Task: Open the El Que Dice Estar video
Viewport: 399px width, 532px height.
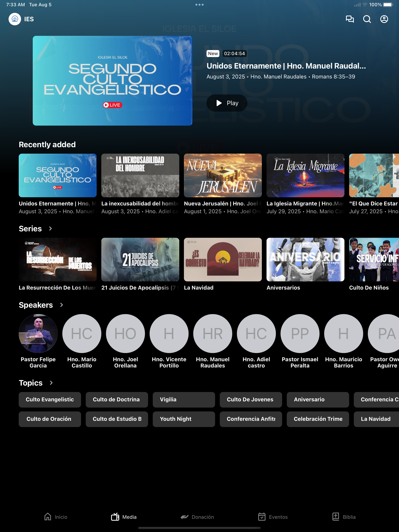Action: (x=374, y=175)
